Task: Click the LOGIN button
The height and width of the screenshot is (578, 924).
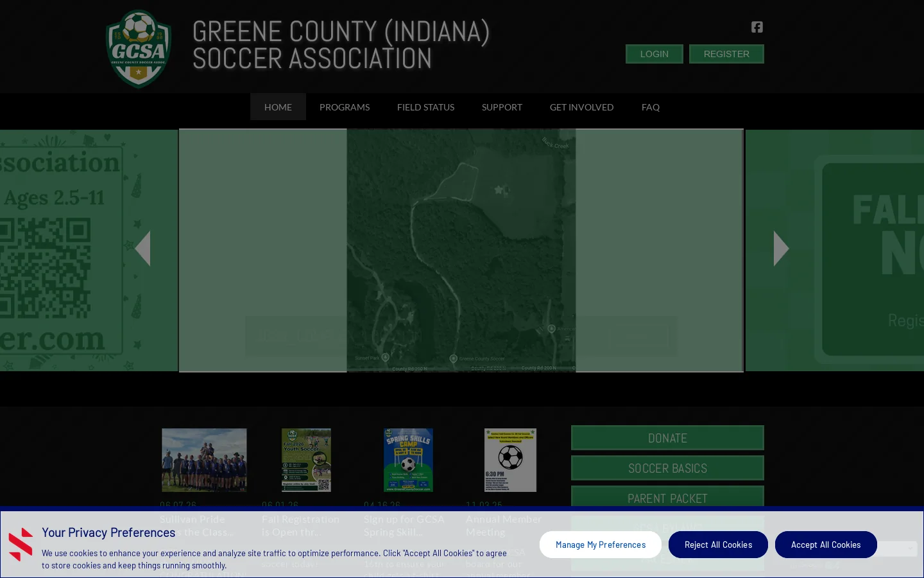Action: tap(654, 54)
